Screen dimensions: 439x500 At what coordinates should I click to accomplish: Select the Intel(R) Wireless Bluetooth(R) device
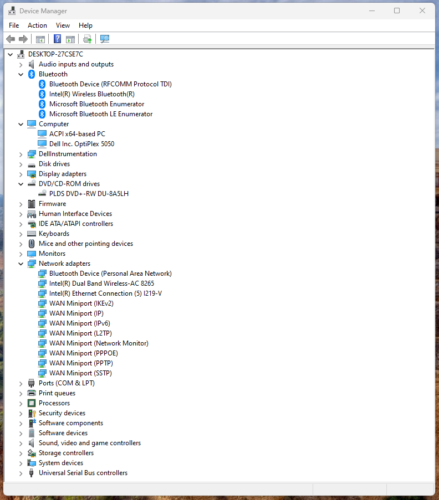92,94
